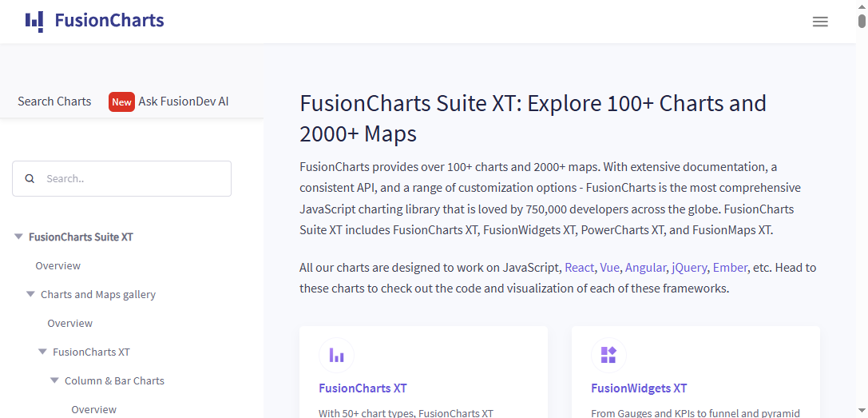Open Overview under Charts and Maps gallery
The height and width of the screenshot is (418, 868).
click(x=69, y=323)
